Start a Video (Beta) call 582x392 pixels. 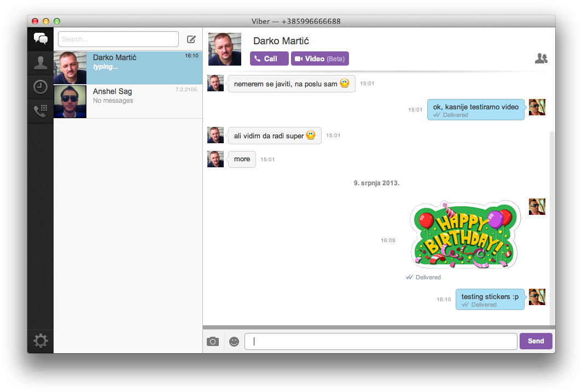point(319,58)
